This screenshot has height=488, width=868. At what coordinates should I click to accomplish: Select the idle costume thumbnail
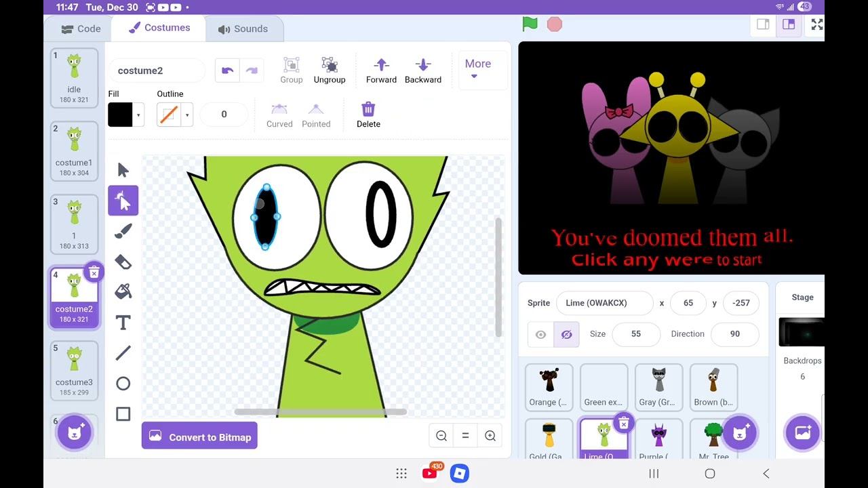(x=74, y=78)
